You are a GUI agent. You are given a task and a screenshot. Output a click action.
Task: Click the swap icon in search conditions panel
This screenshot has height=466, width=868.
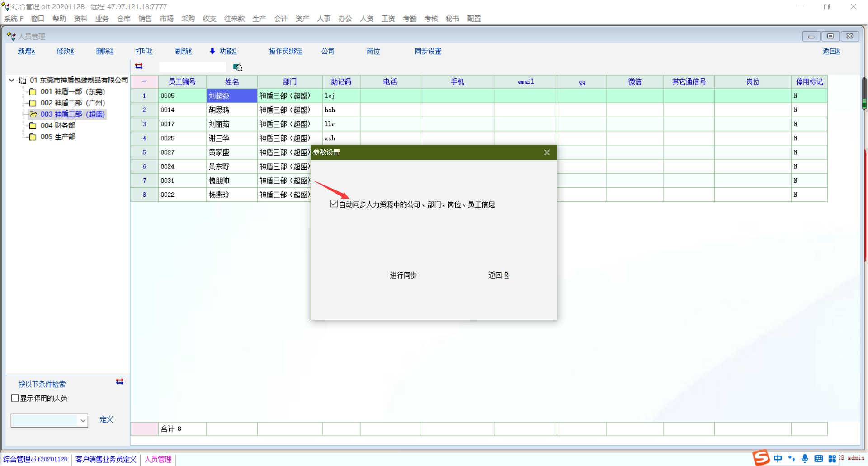pos(119,382)
